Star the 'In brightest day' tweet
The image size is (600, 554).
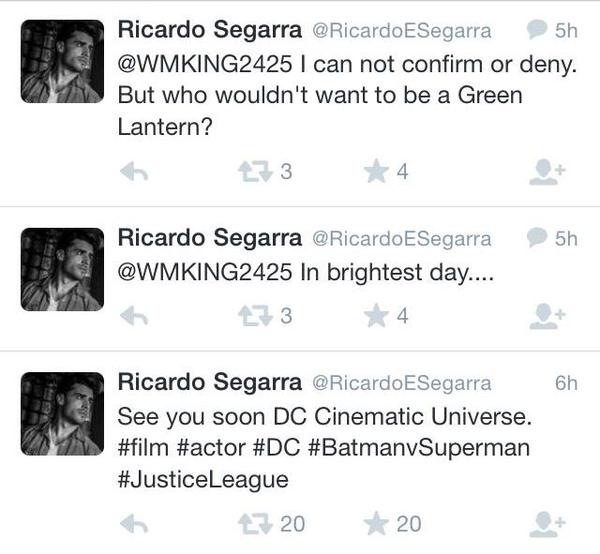[375, 316]
